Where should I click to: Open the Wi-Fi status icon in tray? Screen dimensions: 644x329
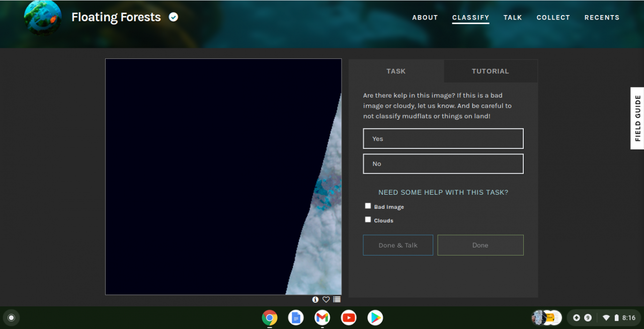pos(606,317)
